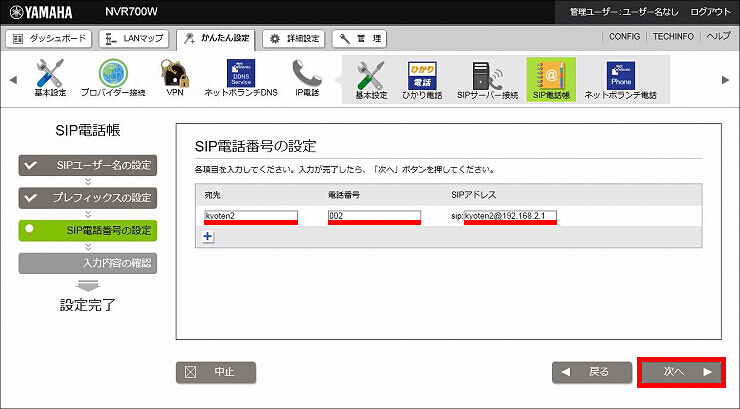Click the 設定完了 text
Viewport: 740px width, 409px height.
pos(88,305)
